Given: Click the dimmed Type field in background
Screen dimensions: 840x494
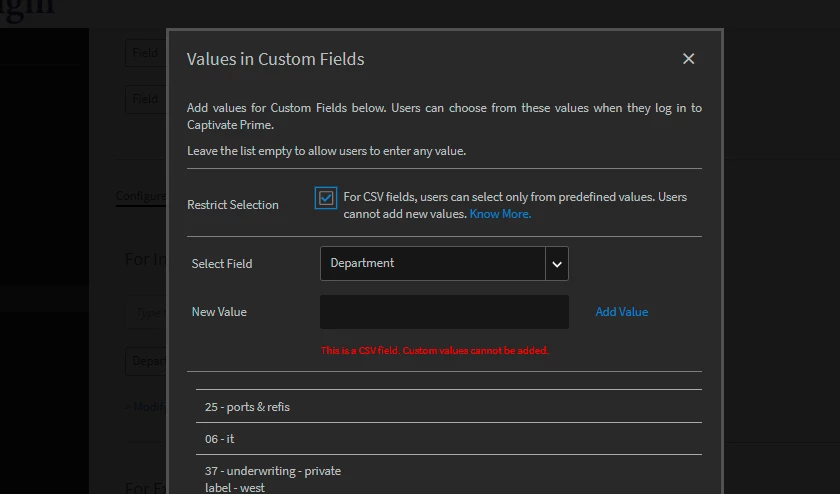Looking at the screenshot, I should (x=148, y=313).
